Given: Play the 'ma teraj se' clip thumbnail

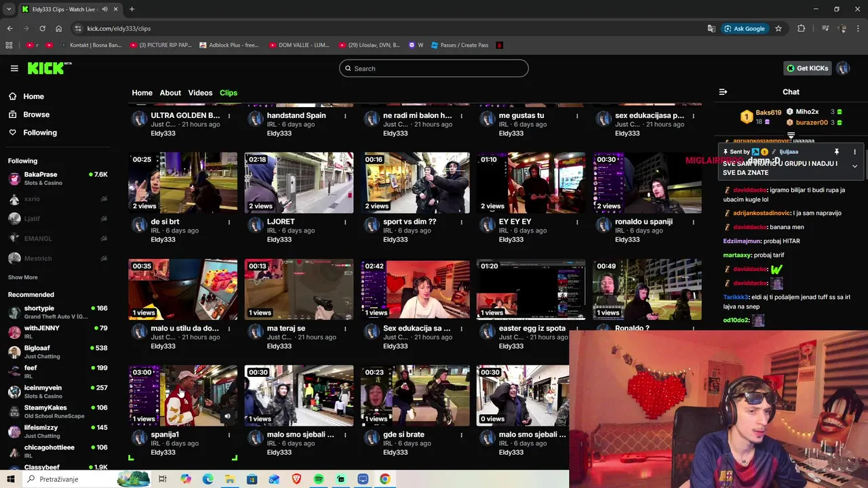Looking at the screenshot, I should click(x=299, y=289).
